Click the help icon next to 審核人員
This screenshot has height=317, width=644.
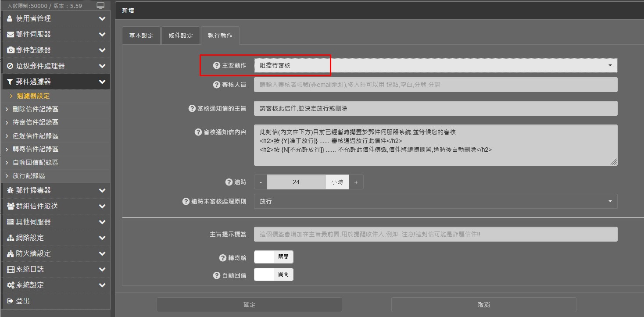pos(216,85)
